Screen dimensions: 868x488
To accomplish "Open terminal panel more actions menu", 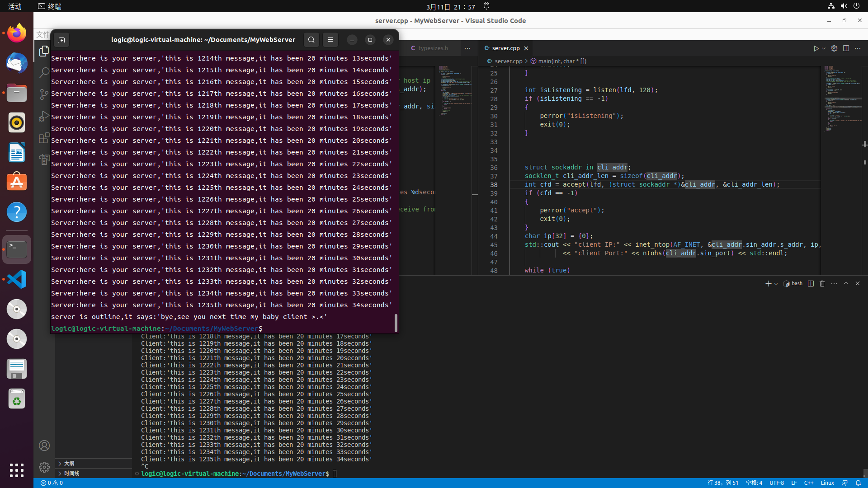I will (x=834, y=283).
